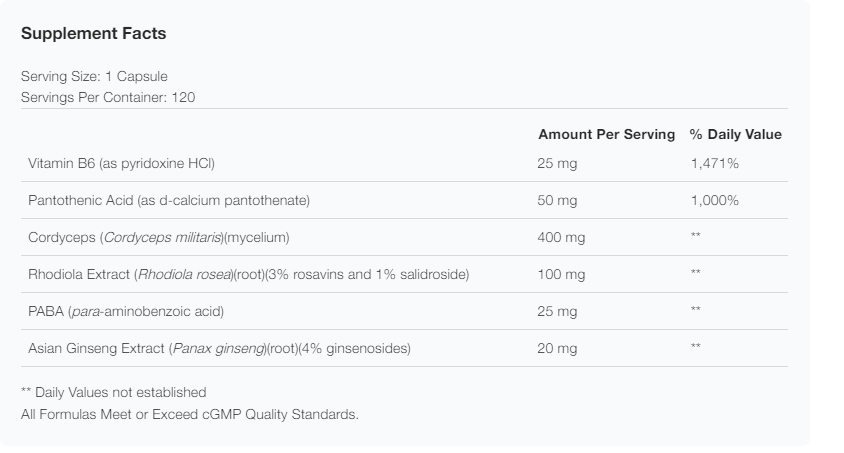Image resolution: width=844 pixels, height=453 pixels.
Task: Click the Supplement Facts heading
Action: (93, 34)
